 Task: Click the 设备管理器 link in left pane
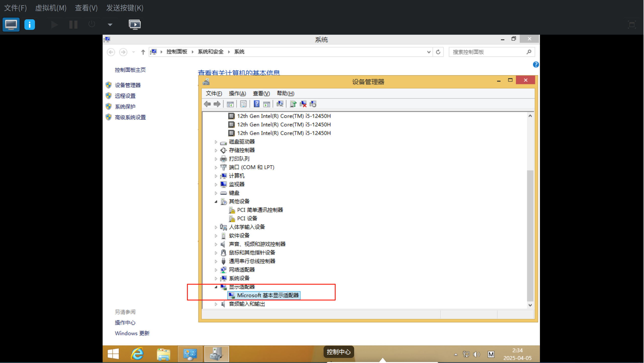coord(128,85)
